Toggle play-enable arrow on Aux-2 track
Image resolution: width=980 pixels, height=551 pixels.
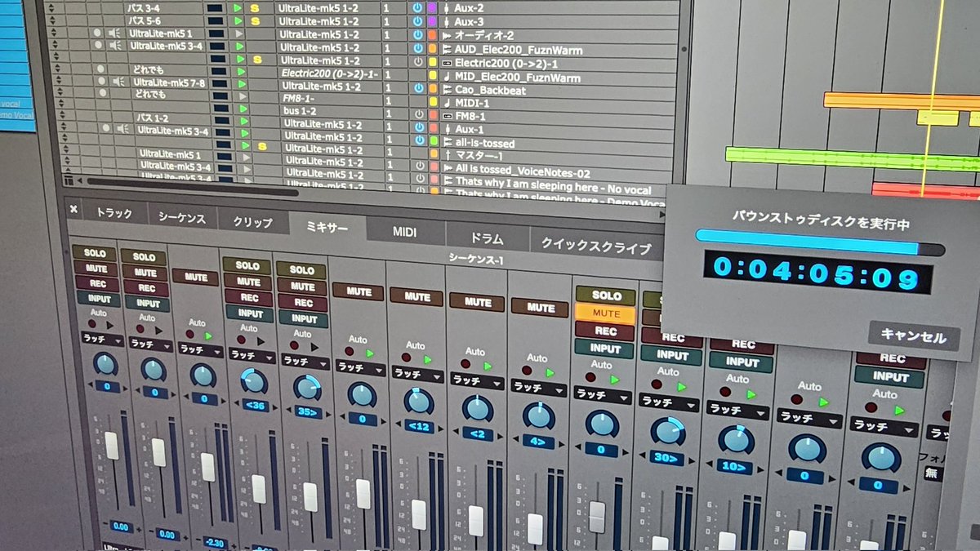pos(238,7)
